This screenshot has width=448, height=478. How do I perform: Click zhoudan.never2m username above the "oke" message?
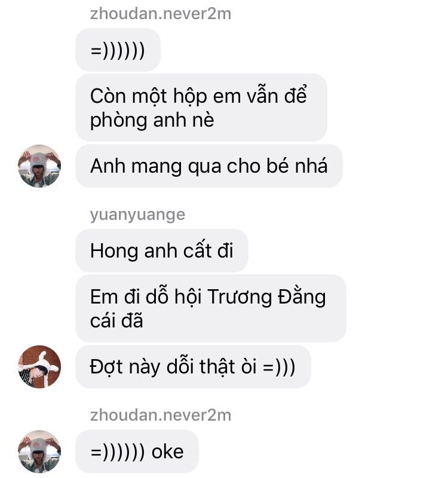[x=161, y=415]
